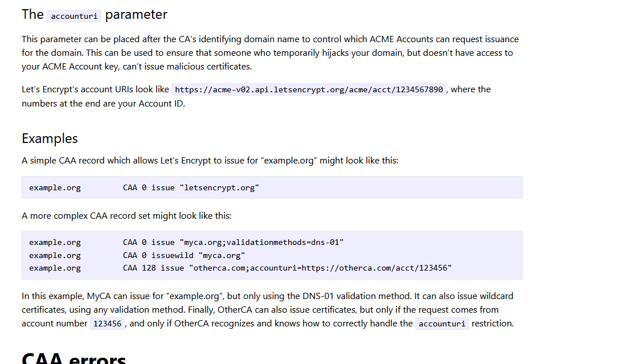Image resolution: width=634 pixels, height=364 pixels.
Task: Click "numbers at the end are your Account ID"
Action: pos(103,104)
